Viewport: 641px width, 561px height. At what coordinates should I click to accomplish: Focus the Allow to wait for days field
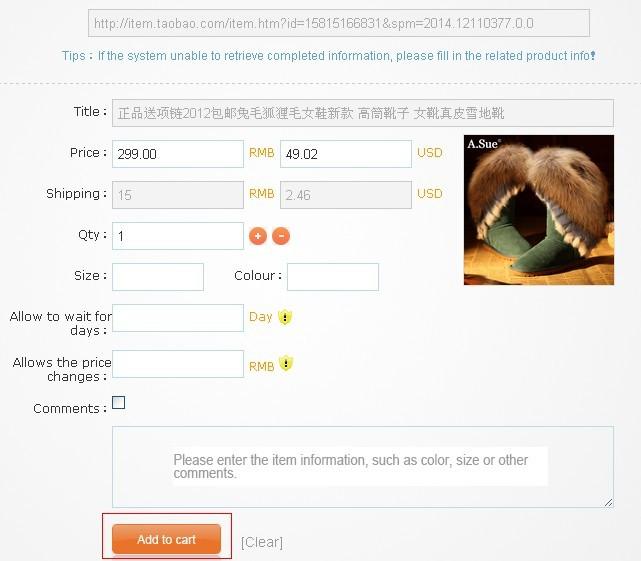tap(178, 318)
